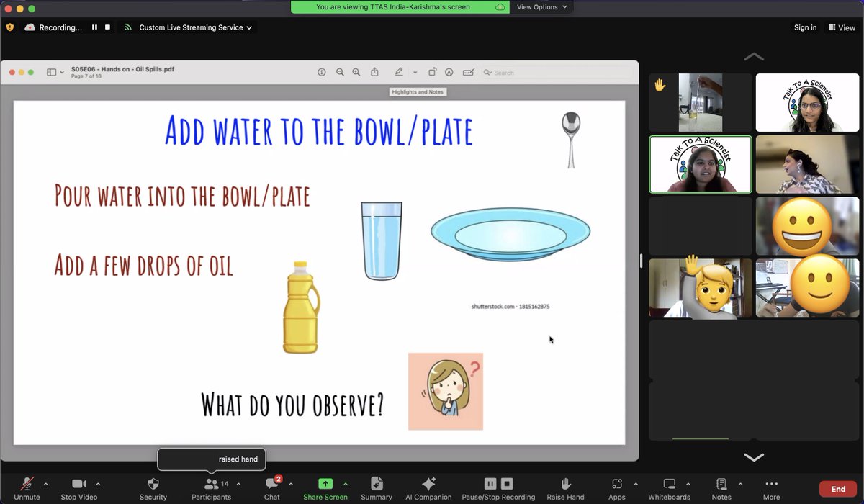Pause the recording in the bottom toolbar
The height and width of the screenshot is (504, 864).
(x=490, y=484)
